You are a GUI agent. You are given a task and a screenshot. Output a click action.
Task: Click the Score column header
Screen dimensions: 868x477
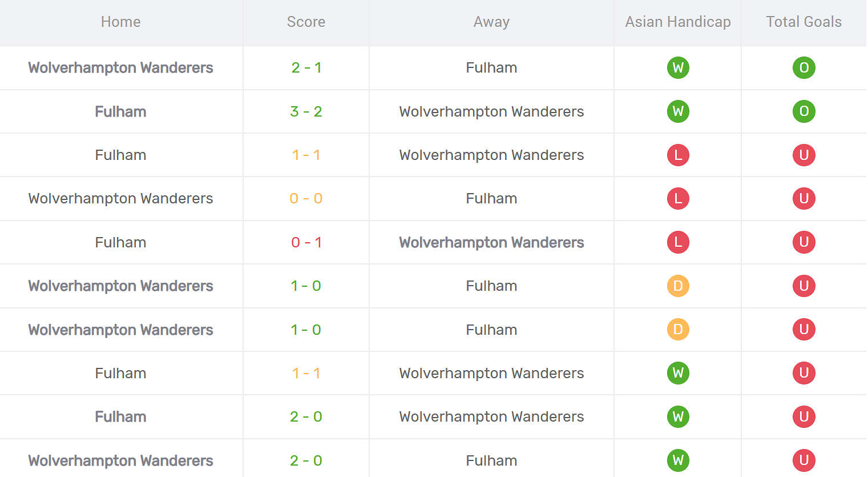click(306, 22)
